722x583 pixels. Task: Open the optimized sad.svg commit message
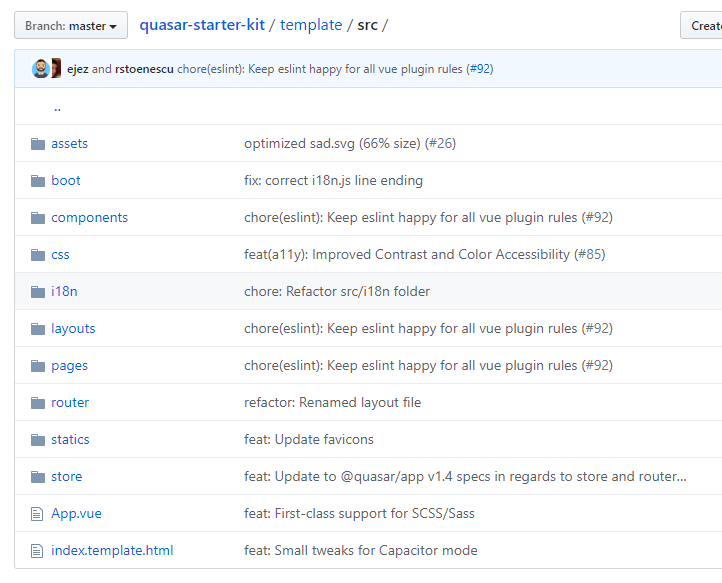tap(350, 144)
